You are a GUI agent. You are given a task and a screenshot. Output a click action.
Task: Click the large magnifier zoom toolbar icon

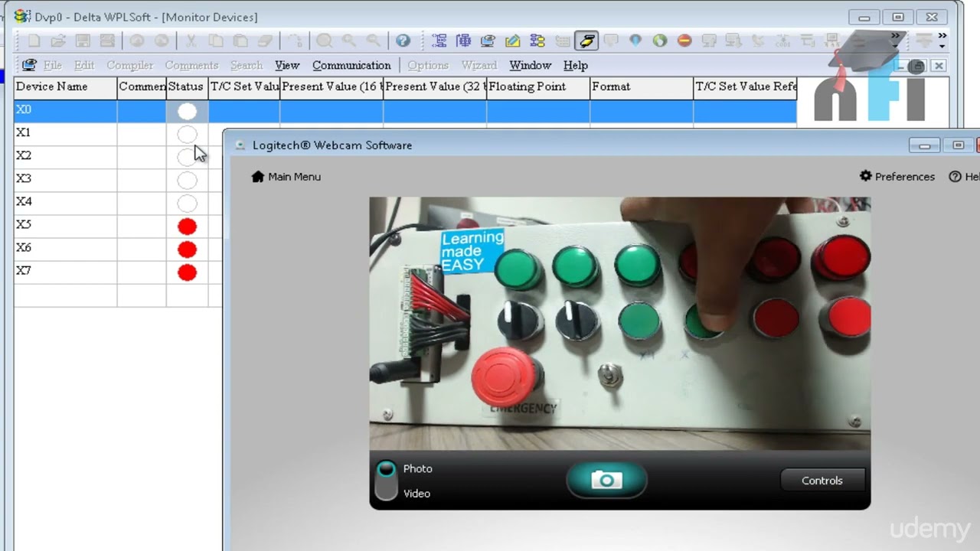tap(325, 41)
